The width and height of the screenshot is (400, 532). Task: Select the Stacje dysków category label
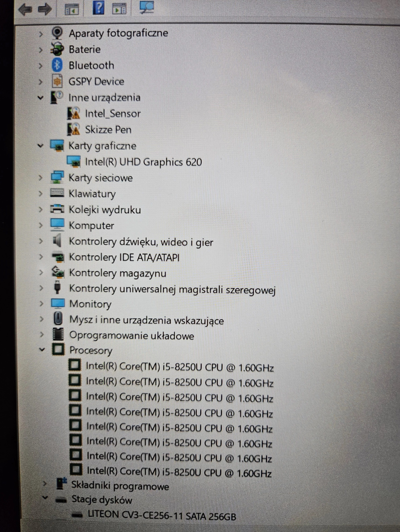[102, 500]
